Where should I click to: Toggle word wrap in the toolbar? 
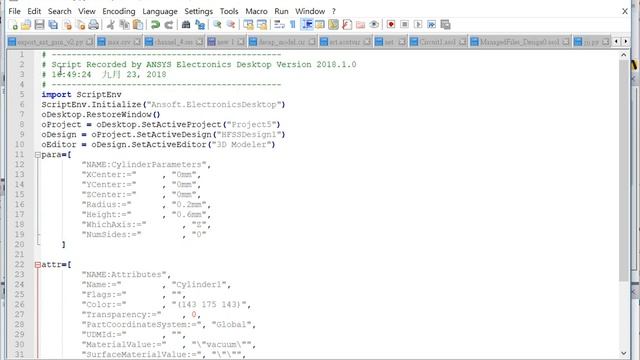pos(279,25)
